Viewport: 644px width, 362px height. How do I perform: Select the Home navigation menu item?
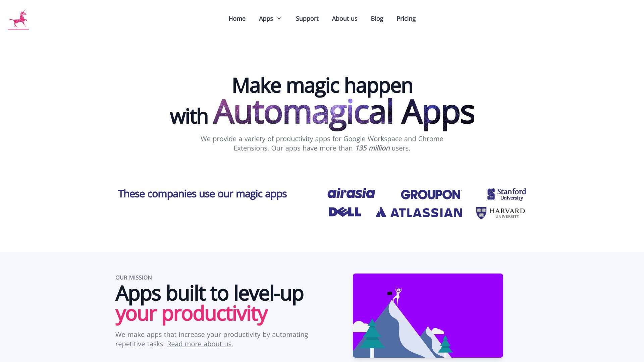[236, 18]
